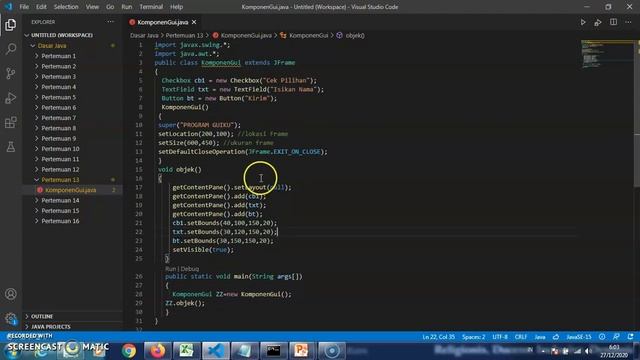The image size is (640, 360).
Task: Open the Help menu
Action: click(x=176, y=7)
